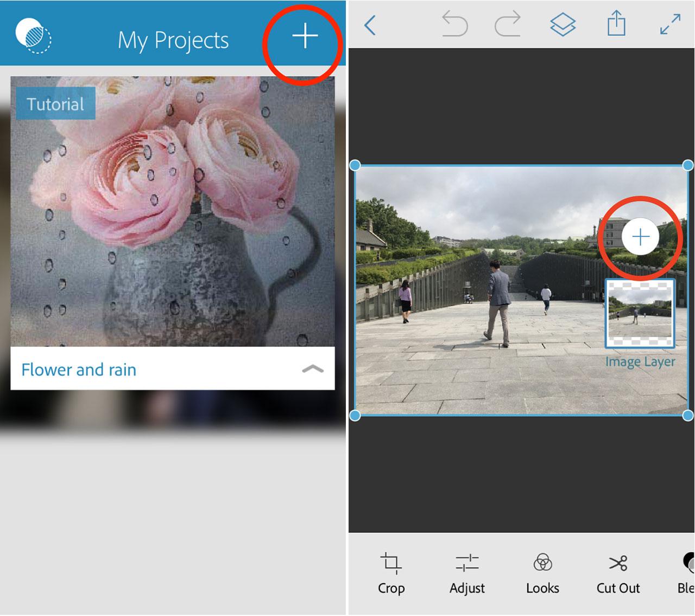Expand the Flower and rain chevron

[312, 369]
